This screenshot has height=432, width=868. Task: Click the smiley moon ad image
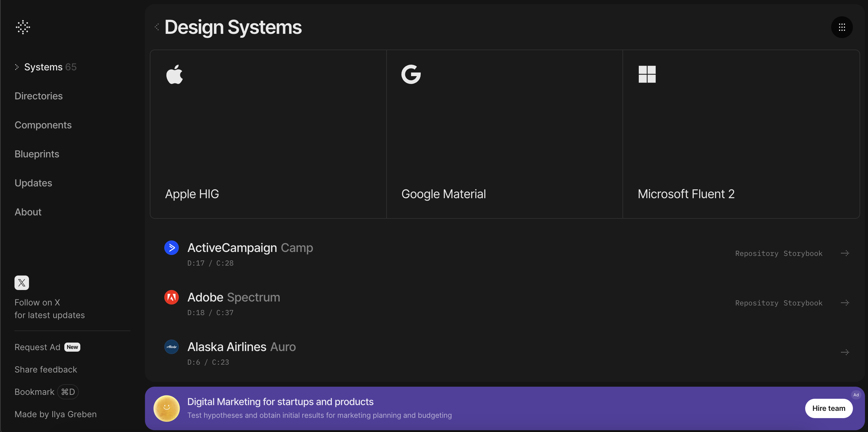[166, 408]
